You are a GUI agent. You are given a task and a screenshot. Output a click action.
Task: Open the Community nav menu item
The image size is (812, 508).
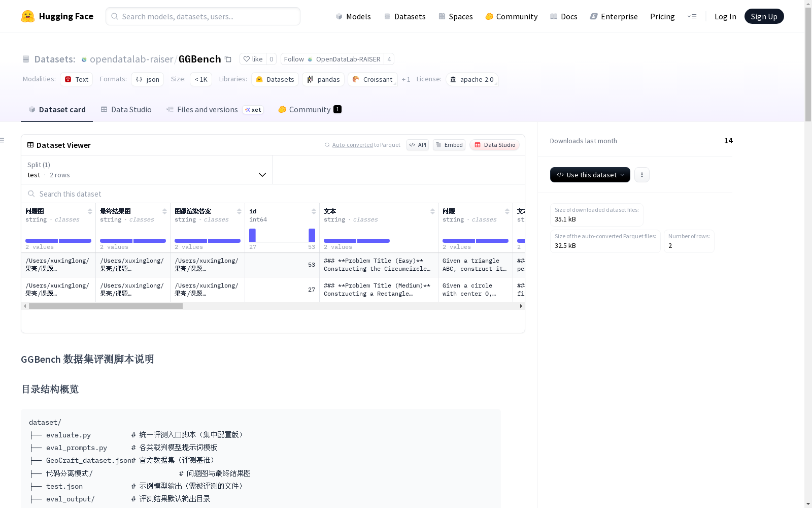click(x=512, y=16)
